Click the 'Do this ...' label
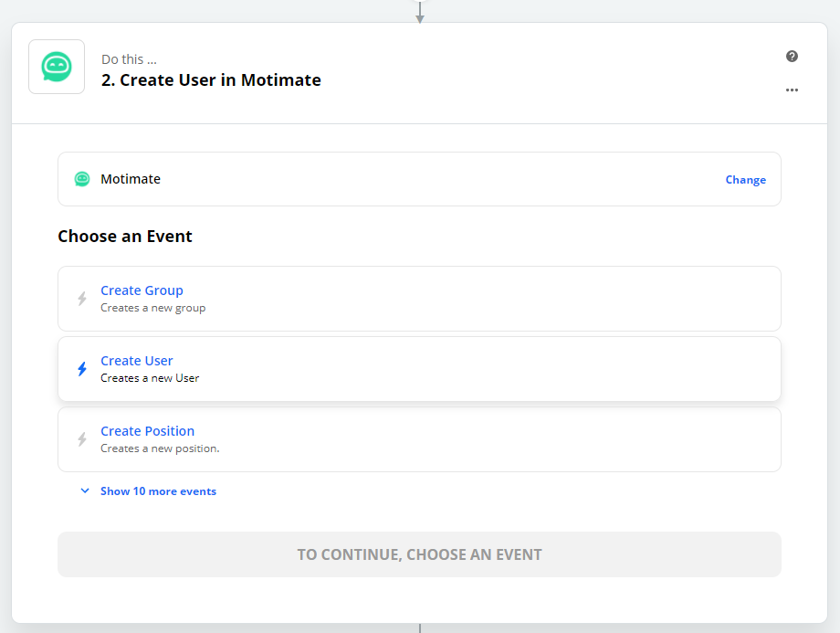 [129, 59]
